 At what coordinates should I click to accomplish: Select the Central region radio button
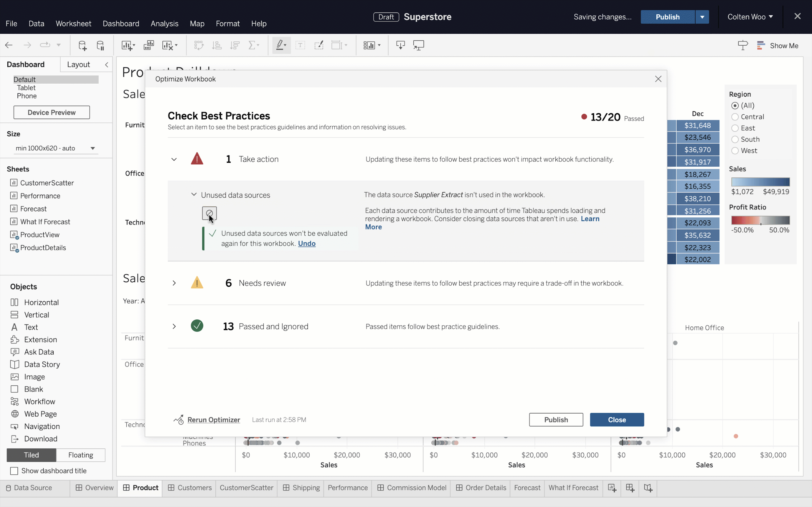point(735,117)
